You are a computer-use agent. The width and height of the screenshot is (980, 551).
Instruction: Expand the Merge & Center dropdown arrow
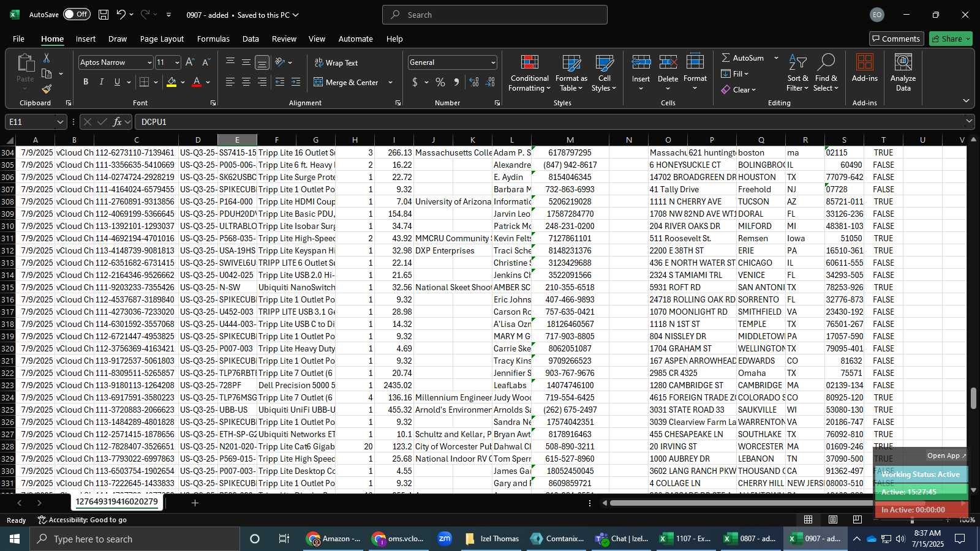[x=390, y=82]
